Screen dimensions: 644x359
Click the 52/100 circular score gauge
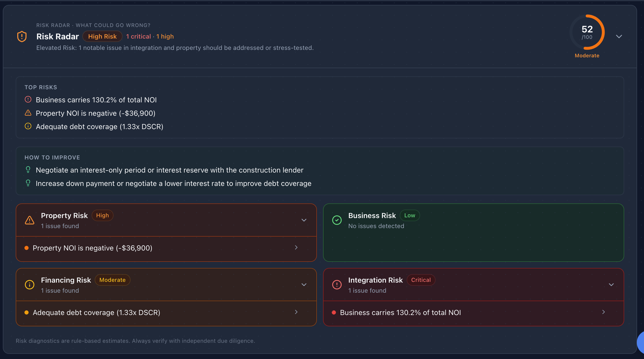pos(587,32)
